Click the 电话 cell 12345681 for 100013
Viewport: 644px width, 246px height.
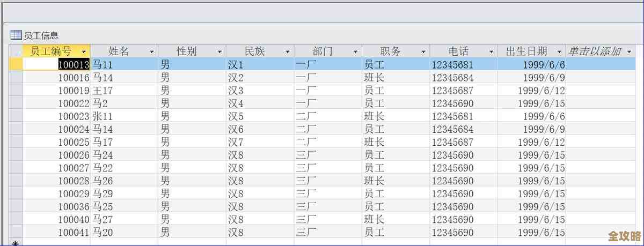pyautogui.click(x=464, y=64)
